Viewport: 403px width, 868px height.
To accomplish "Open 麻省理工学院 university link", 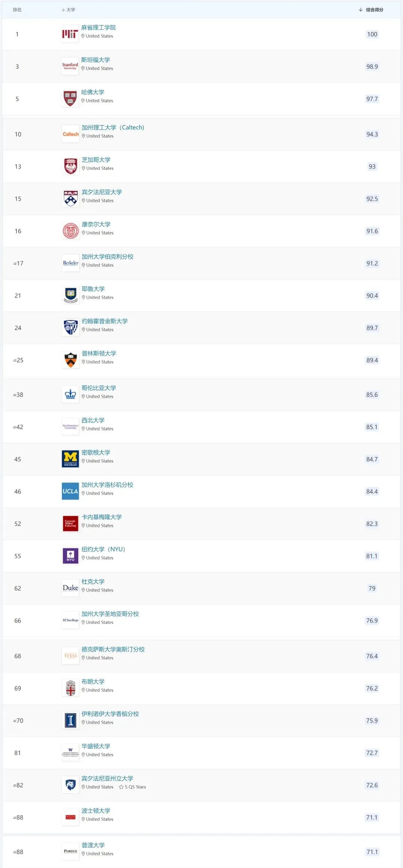I will [99, 28].
